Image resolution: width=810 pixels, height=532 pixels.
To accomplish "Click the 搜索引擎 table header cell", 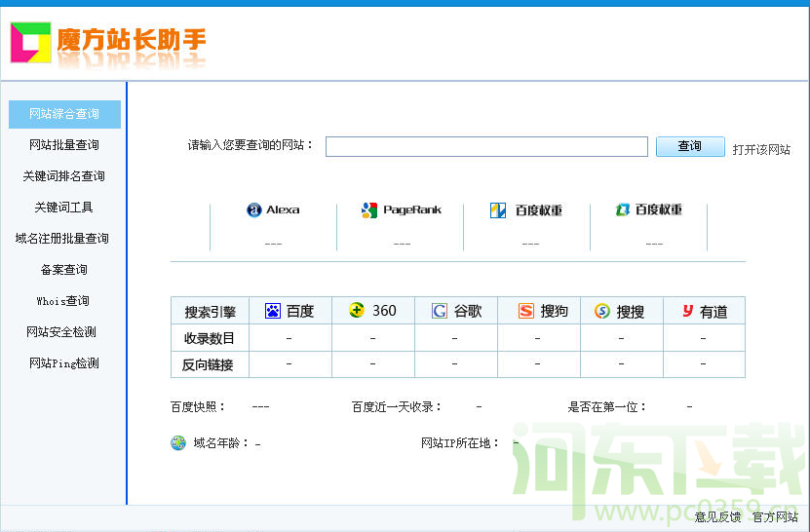I will 211,312.
